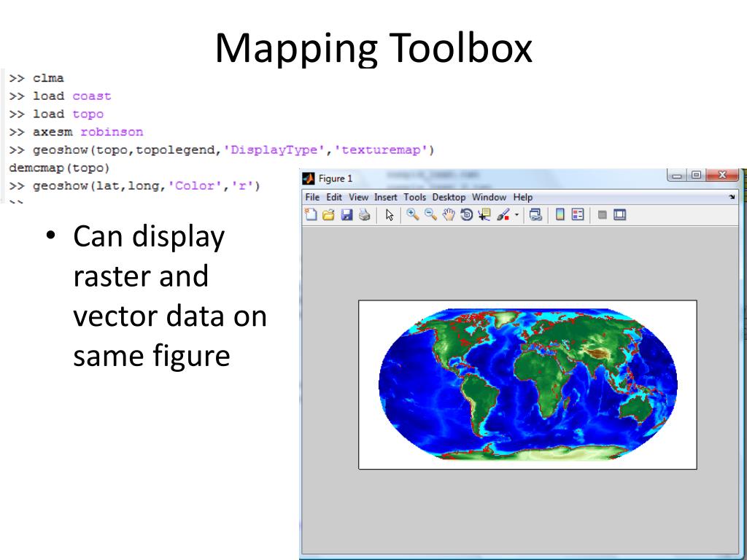747x560 pixels.
Task: Select the Rotate 3D tool
Action: [466, 215]
